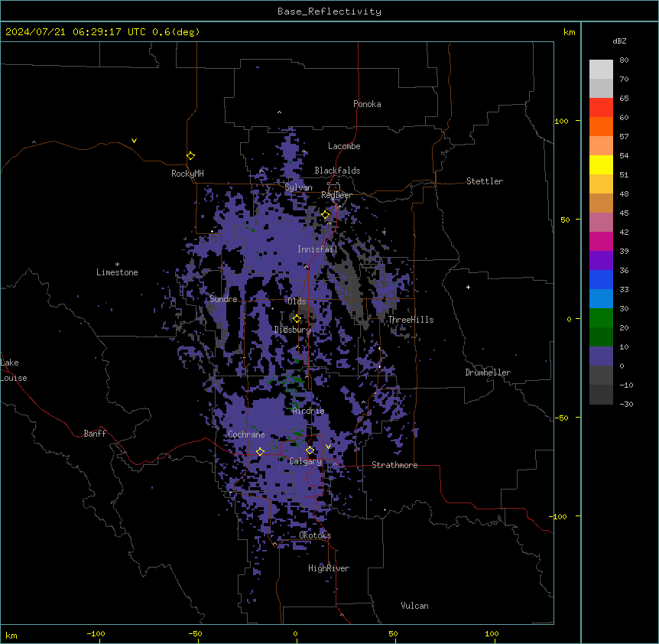Click the Sylvan label
The image size is (659, 644).
(x=298, y=187)
